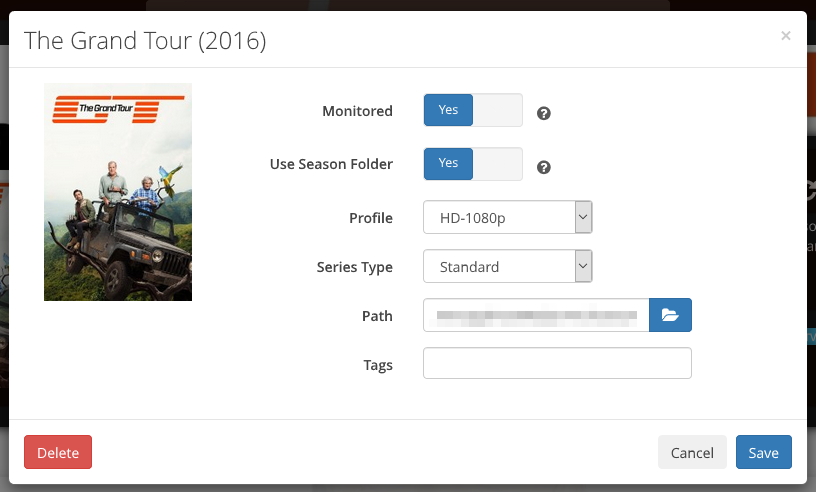Click the Yes label on Monitored toggle
Viewport: 816px width, 492px height.
(448, 110)
